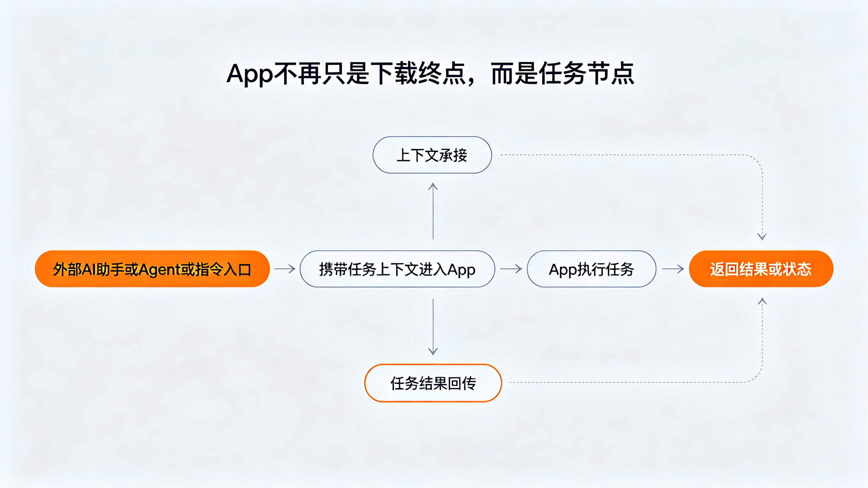Select arrow from 携带任务上下文进入App to App执行任务
Image resolution: width=868 pixels, height=488 pixels.
coord(511,269)
